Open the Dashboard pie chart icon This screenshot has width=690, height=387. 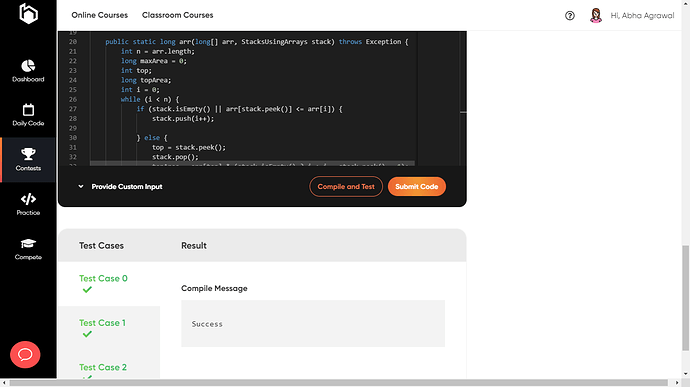pos(28,66)
